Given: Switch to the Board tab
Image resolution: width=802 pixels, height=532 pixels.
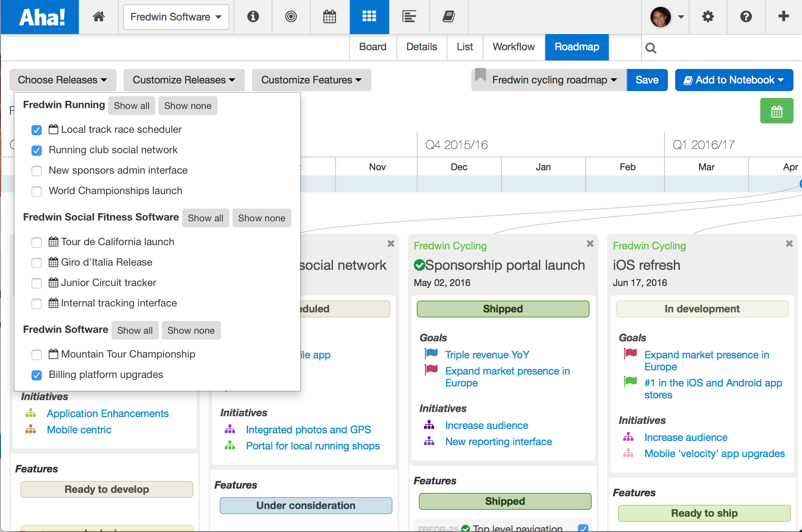Looking at the screenshot, I should 373,47.
